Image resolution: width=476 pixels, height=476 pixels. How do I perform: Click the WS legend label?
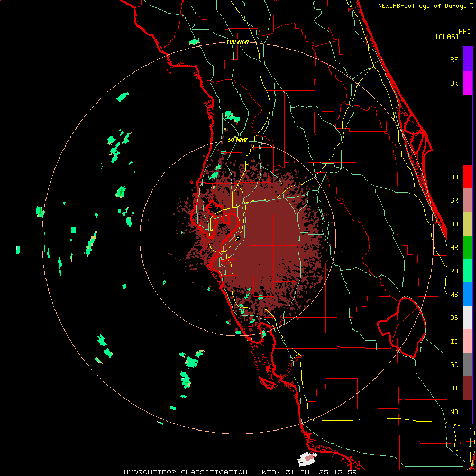(454, 295)
